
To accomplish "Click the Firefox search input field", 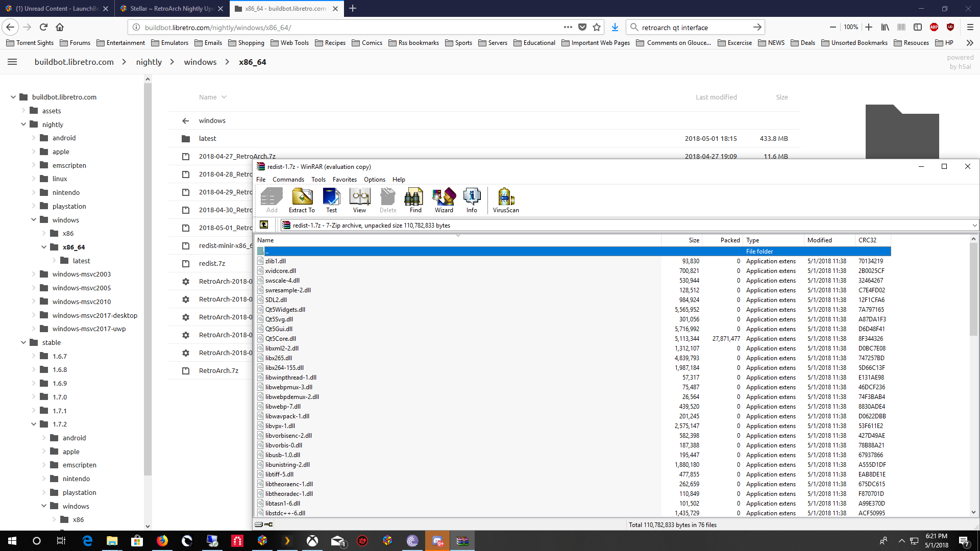I will 695,28.
